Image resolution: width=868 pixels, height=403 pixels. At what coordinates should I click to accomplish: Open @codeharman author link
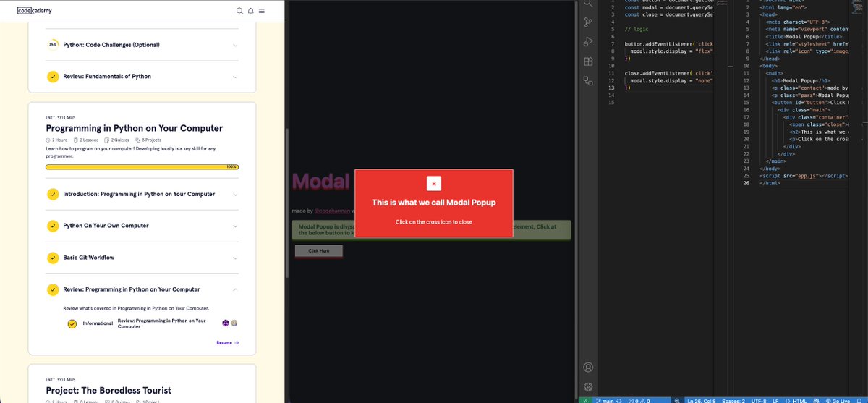click(332, 211)
